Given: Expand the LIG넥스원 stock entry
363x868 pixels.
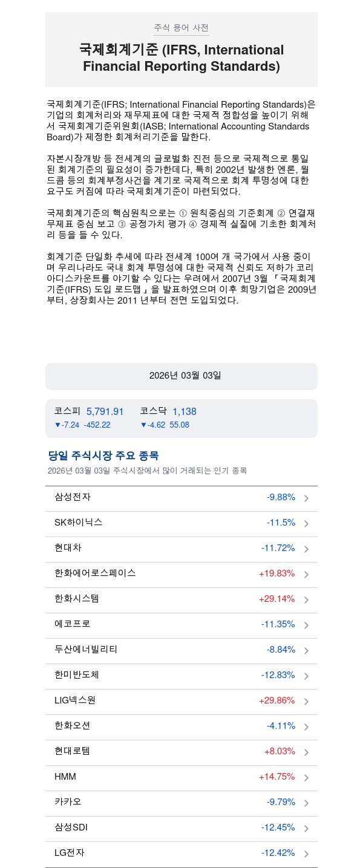Looking at the screenshot, I should [x=306, y=702].
